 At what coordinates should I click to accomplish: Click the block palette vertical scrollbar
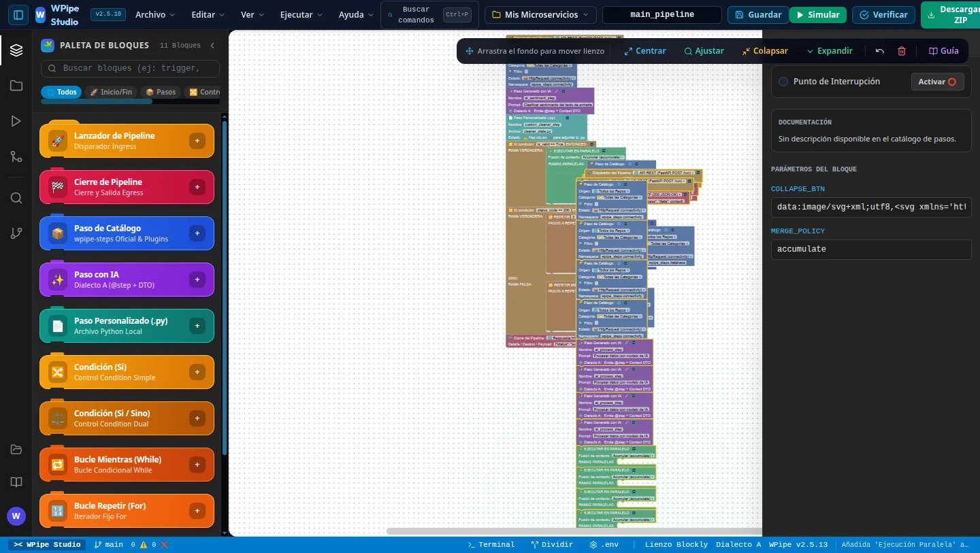(x=225, y=289)
